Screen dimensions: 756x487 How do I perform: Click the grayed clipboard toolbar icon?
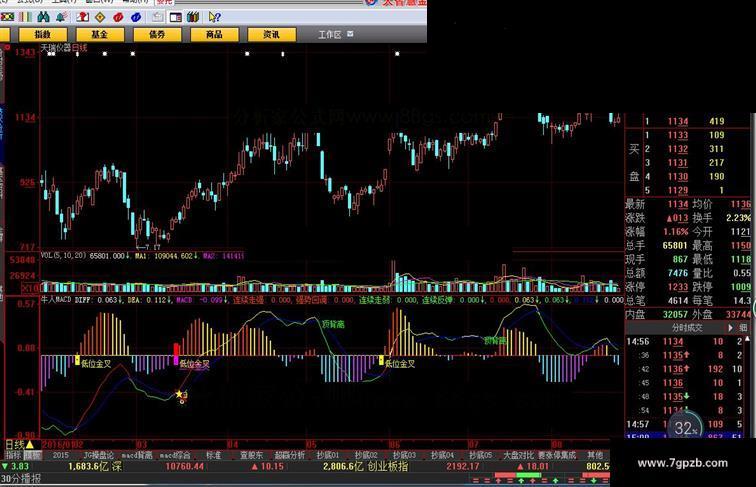(158, 17)
